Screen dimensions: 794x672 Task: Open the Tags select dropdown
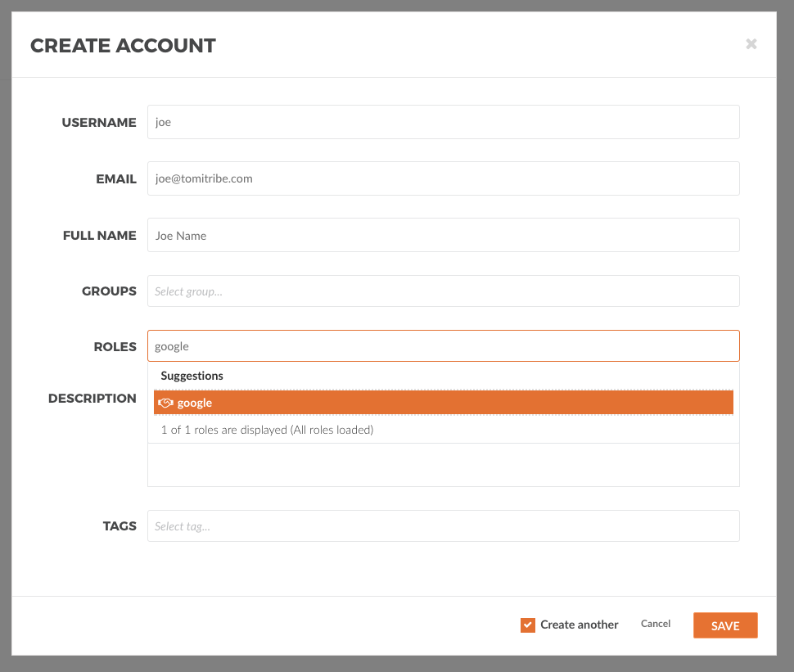click(443, 526)
